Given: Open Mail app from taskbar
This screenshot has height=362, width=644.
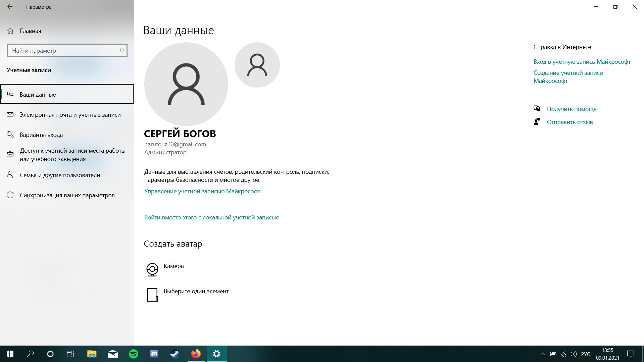Looking at the screenshot, I should tap(112, 354).
